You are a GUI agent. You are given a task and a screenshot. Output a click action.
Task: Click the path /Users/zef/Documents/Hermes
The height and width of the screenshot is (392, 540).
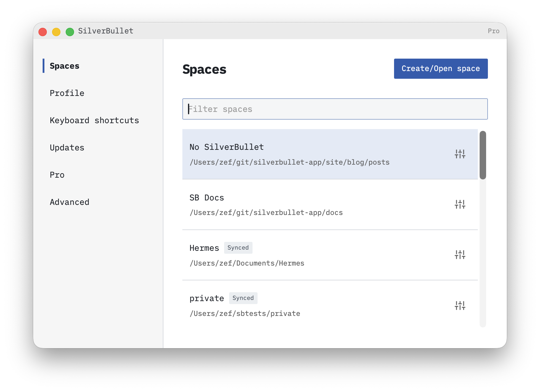[247, 263]
